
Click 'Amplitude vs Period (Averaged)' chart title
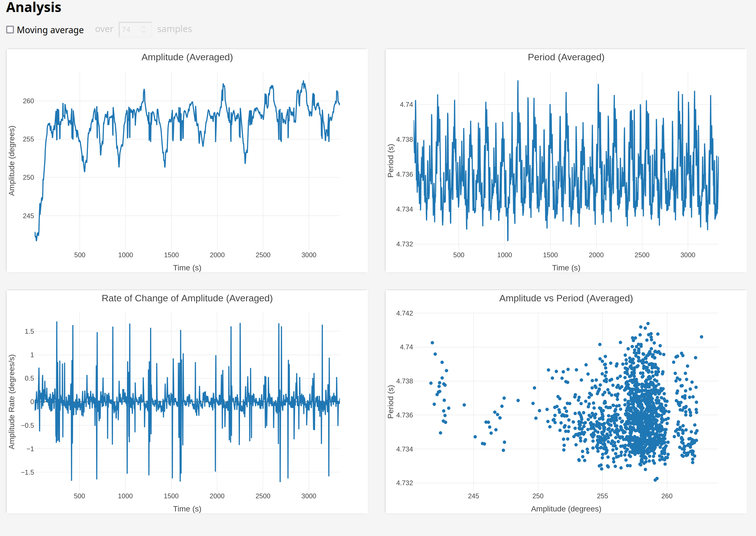[566, 298]
